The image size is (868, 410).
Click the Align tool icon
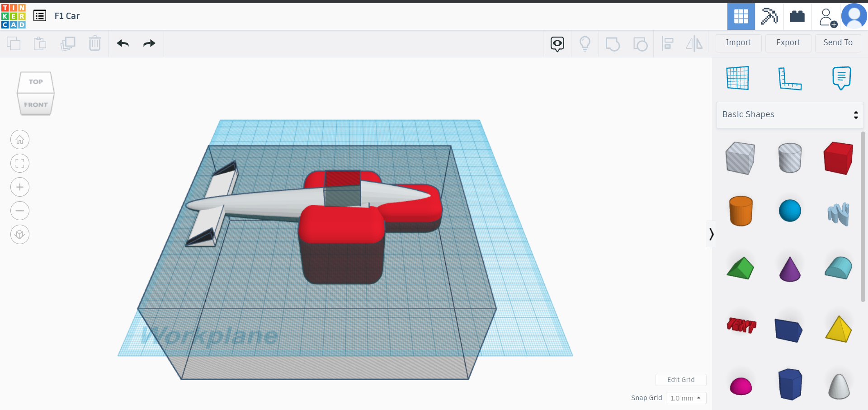[668, 44]
